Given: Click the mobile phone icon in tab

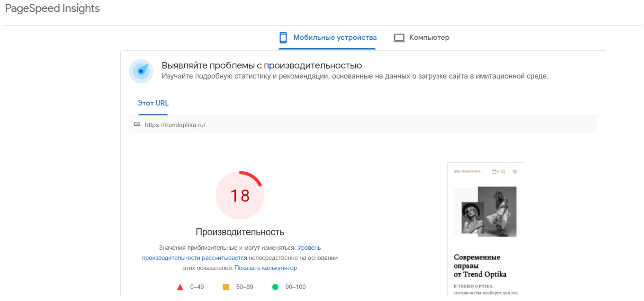Looking at the screenshot, I should (x=283, y=38).
